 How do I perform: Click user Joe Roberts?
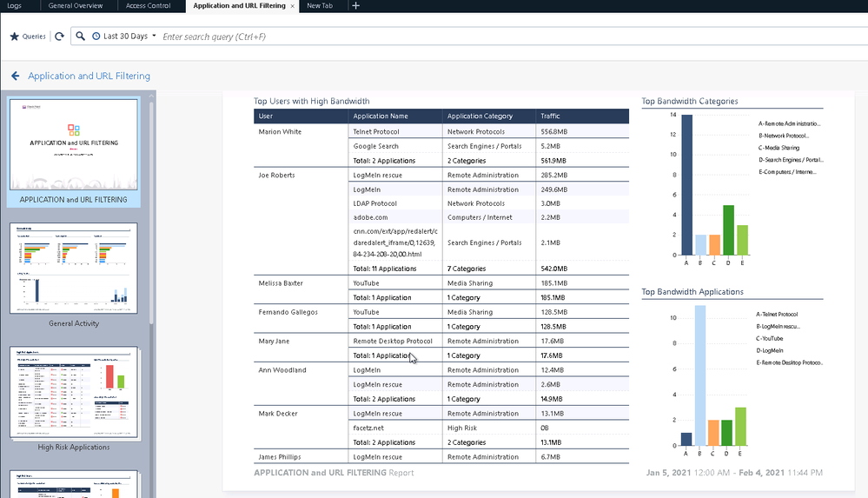(x=277, y=175)
